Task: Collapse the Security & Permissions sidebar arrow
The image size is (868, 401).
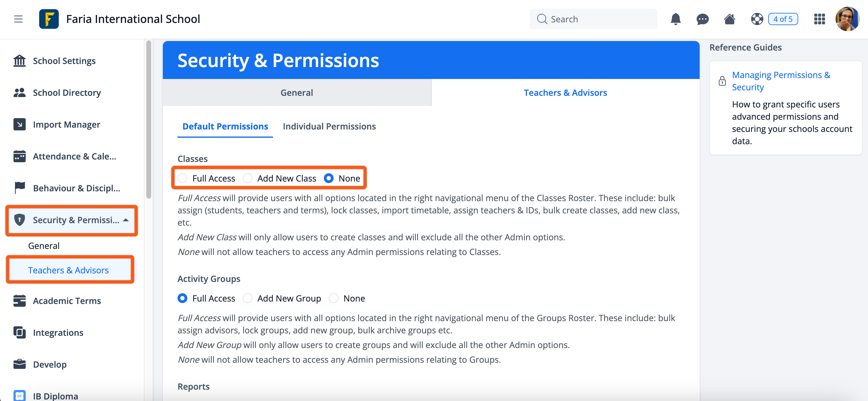Action: point(126,220)
